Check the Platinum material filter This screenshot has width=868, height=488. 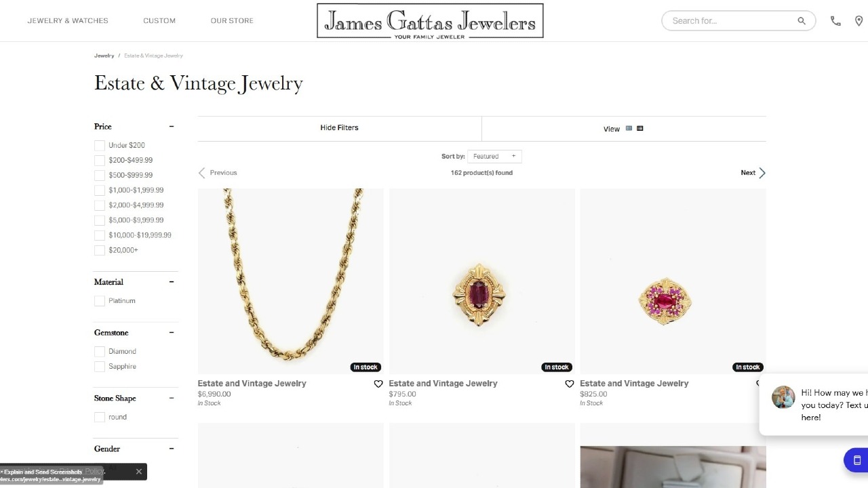click(x=100, y=300)
